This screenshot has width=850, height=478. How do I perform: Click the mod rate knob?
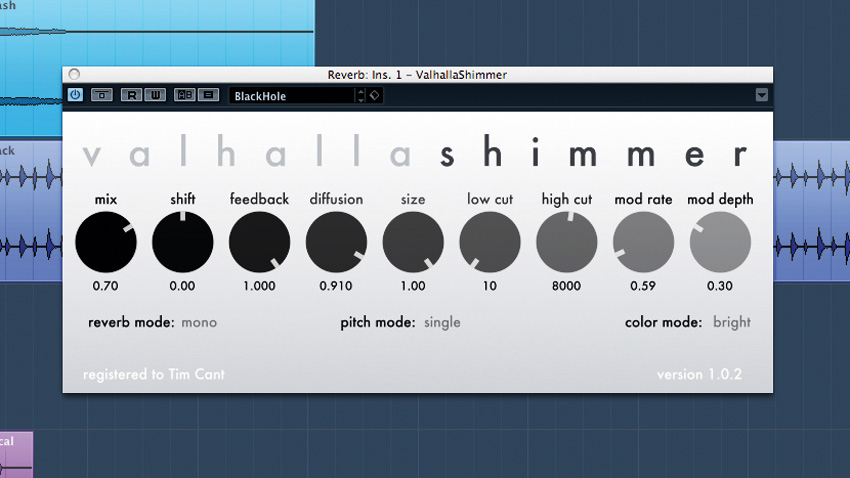pyautogui.click(x=643, y=242)
